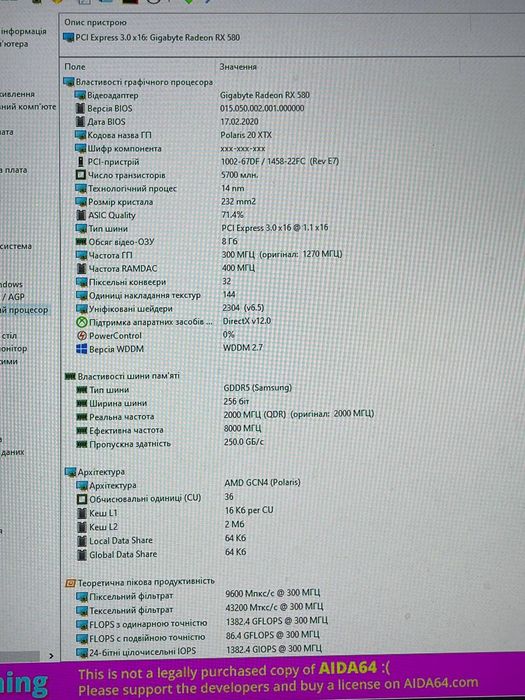
Task: Click the GDDR5 (Samsung) value
Action: tap(258, 388)
